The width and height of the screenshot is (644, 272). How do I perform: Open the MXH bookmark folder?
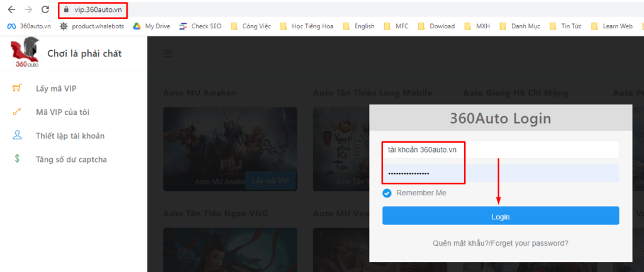pyautogui.click(x=477, y=26)
